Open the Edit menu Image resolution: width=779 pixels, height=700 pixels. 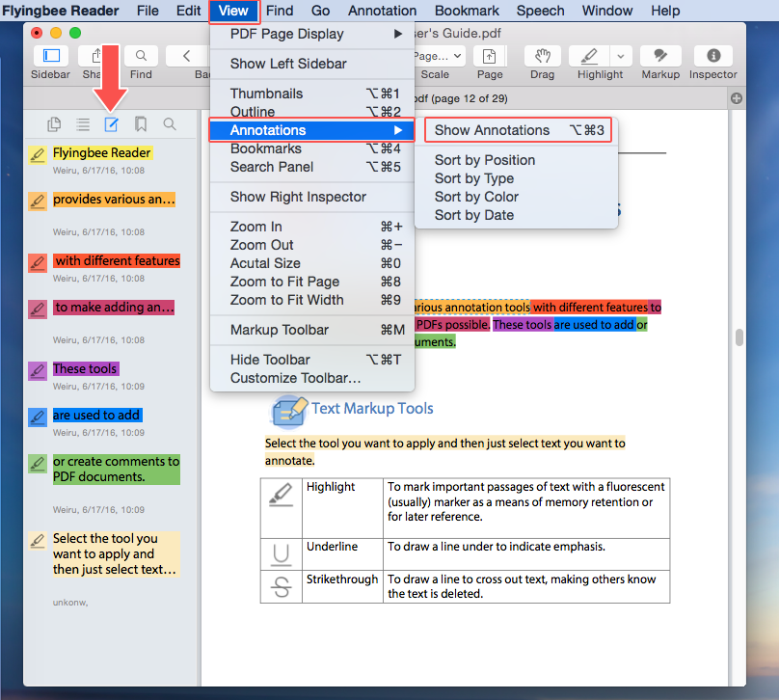click(x=188, y=11)
